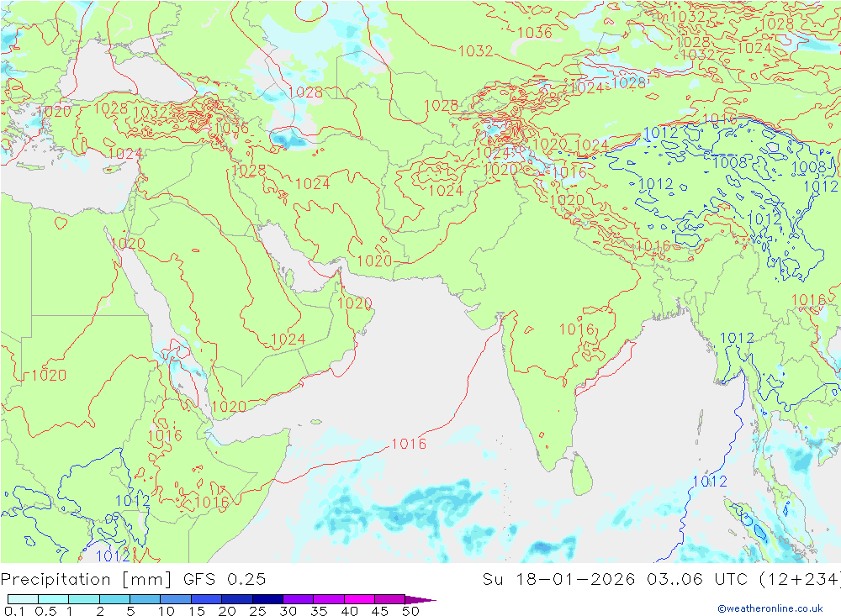The height and width of the screenshot is (616, 841).
Task: Click the 'Su 18-01-2026 03..06 UTC' timestamp
Action: pos(616,580)
